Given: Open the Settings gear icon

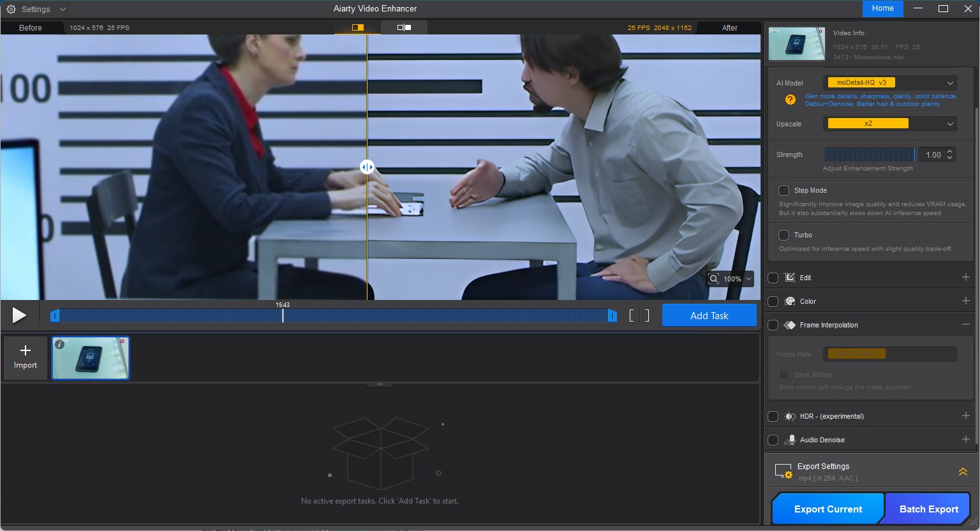Looking at the screenshot, I should pyautogui.click(x=11, y=9).
